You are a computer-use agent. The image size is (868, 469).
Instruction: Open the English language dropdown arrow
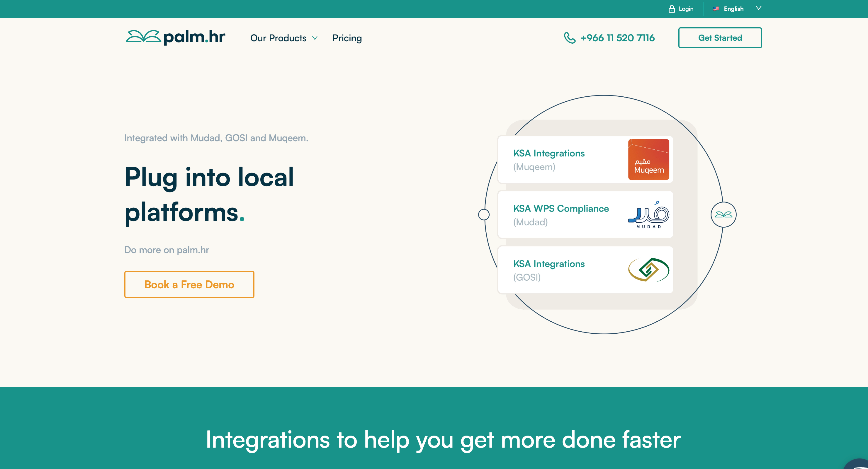758,8
